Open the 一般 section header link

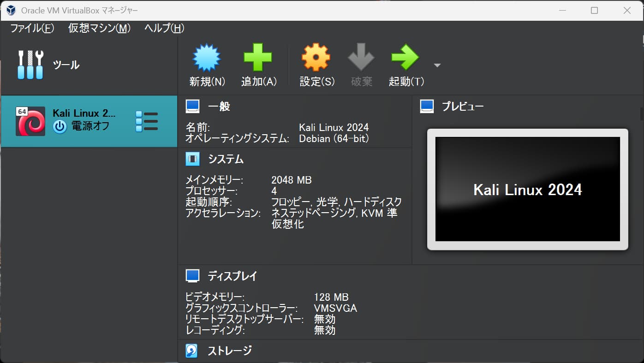tap(219, 107)
